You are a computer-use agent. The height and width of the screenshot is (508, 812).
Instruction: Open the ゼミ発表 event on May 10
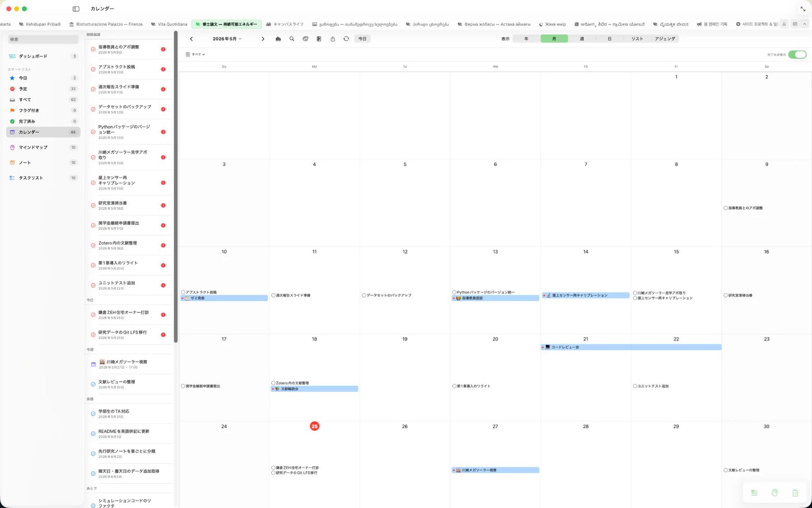point(224,298)
